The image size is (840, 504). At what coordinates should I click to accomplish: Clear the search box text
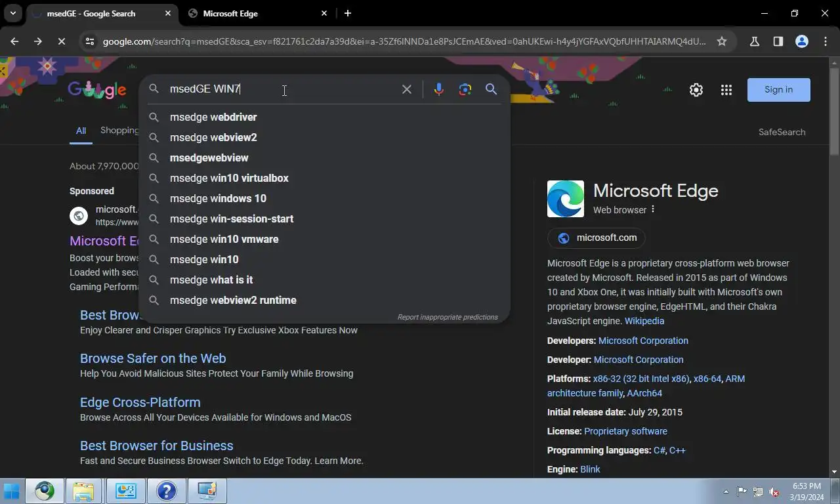[x=407, y=89]
